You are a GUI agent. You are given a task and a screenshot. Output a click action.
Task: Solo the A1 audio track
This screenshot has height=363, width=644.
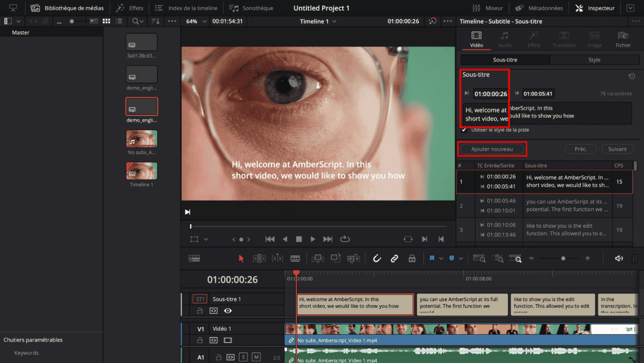[243, 357]
